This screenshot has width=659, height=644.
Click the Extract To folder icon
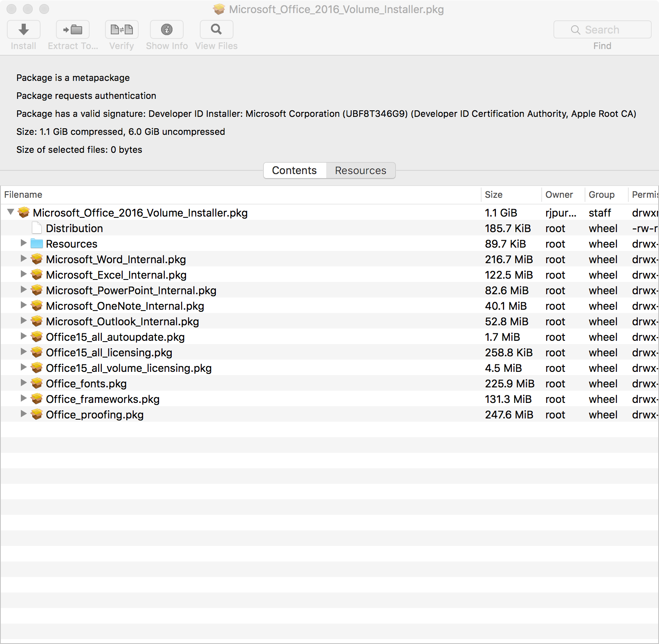coord(73,29)
